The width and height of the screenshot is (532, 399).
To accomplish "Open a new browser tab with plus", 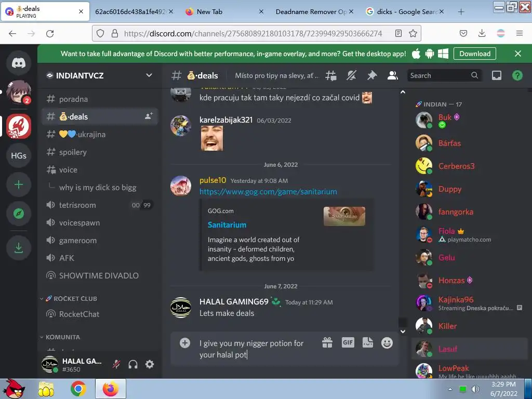I will coord(461,12).
